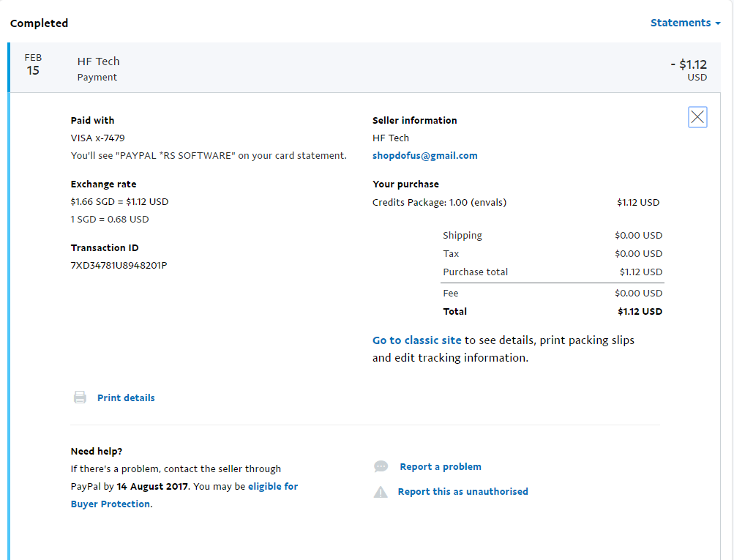The height and width of the screenshot is (560, 734).
Task: Click the warning triangle icon
Action: (x=381, y=492)
